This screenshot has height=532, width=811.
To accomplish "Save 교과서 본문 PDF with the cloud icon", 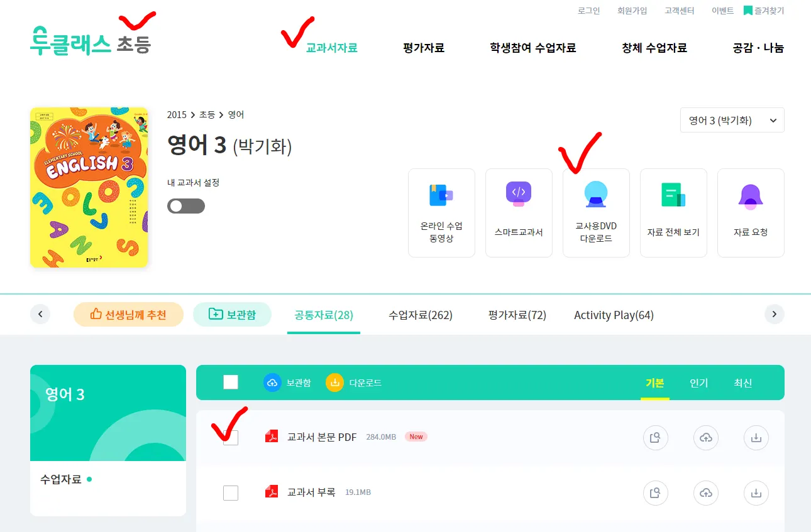I will coord(705,438).
